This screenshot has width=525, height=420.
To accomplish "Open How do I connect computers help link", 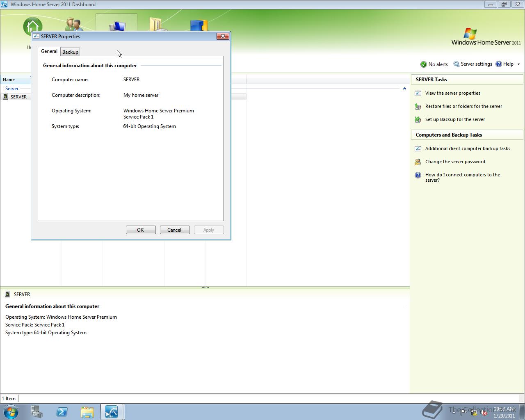I will 463,177.
